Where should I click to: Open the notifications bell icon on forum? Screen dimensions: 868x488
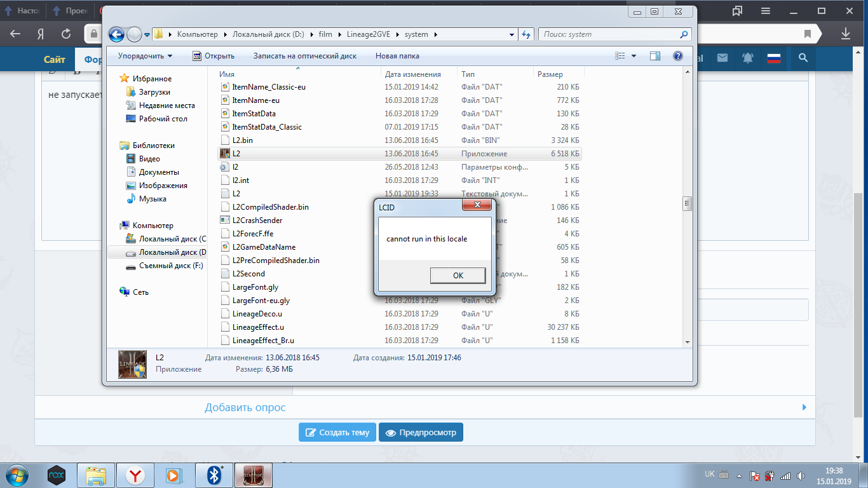(748, 58)
